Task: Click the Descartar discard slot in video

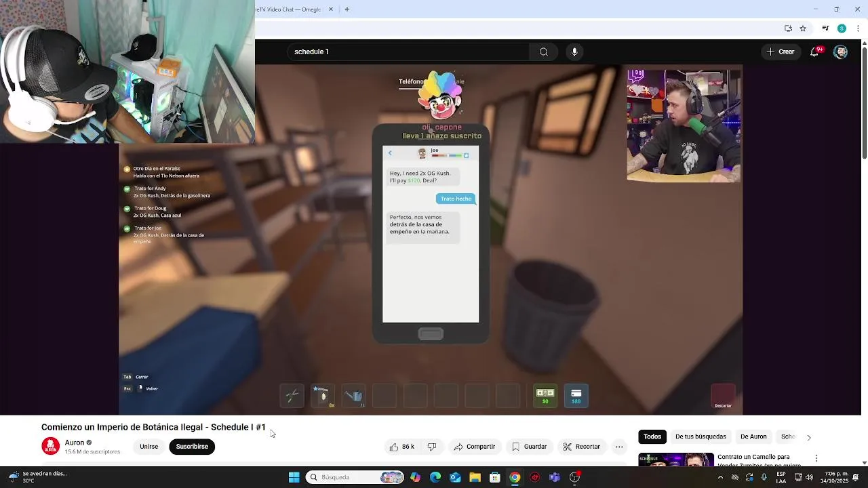Action: (723, 396)
